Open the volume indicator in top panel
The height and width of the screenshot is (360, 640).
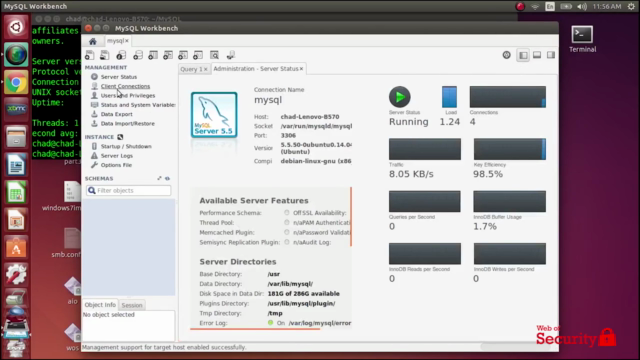582,7
